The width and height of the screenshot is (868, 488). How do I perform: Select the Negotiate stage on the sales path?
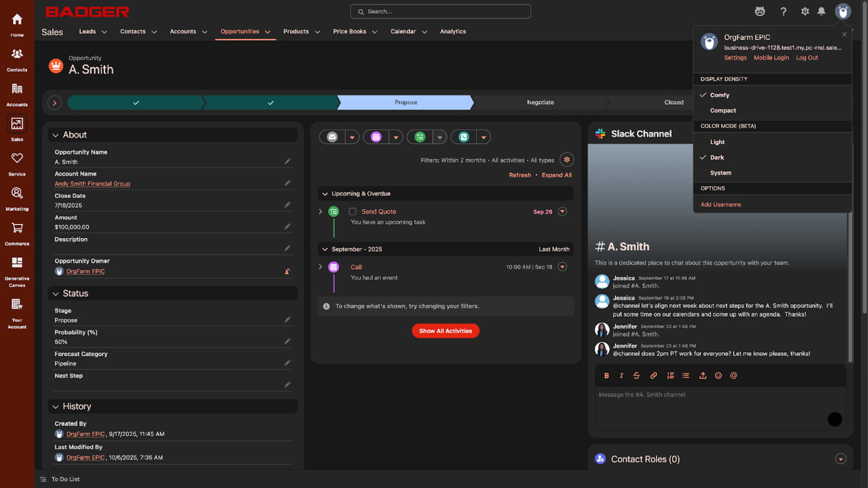(x=540, y=102)
